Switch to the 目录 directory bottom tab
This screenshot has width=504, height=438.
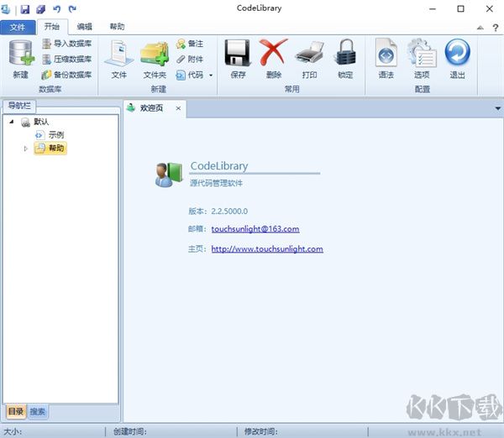(x=16, y=411)
